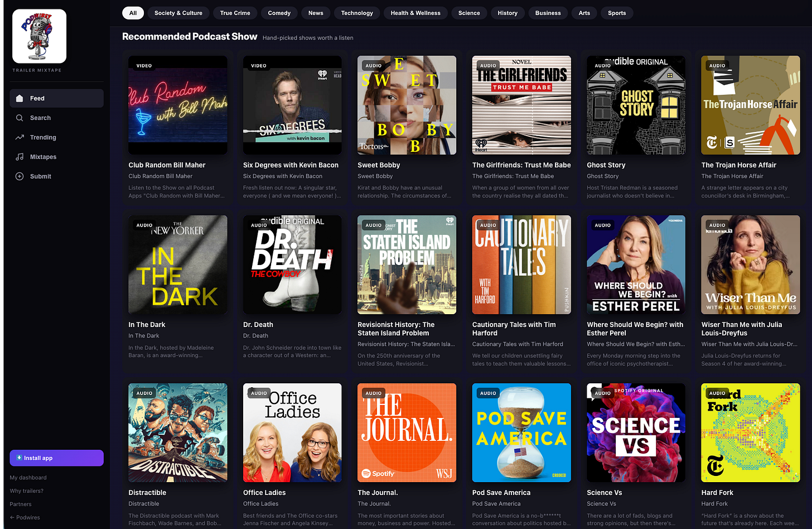Image resolution: width=812 pixels, height=529 pixels.
Task: Open the Distractible title link
Action: point(147,493)
